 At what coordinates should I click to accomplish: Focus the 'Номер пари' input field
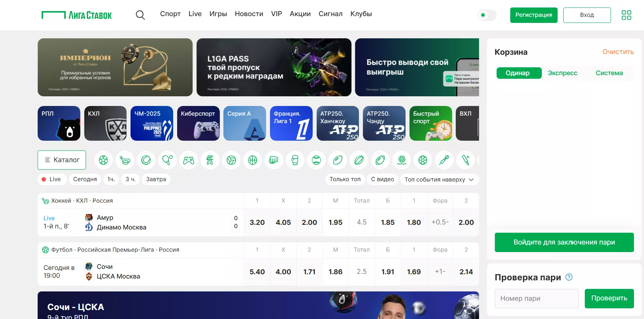[x=537, y=299]
